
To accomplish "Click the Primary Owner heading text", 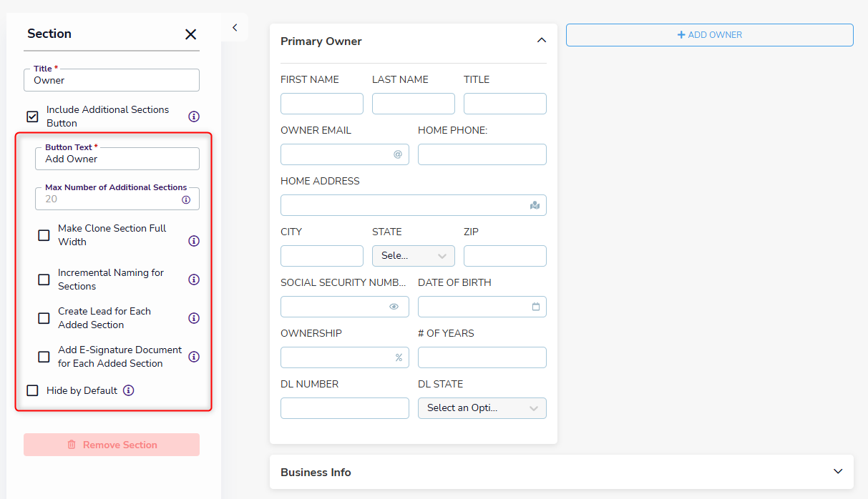I will coord(321,41).
